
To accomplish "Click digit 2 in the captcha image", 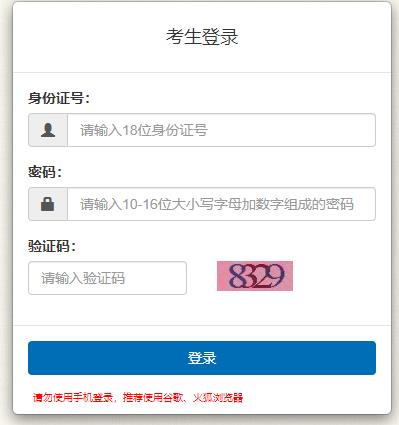I will point(263,276).
